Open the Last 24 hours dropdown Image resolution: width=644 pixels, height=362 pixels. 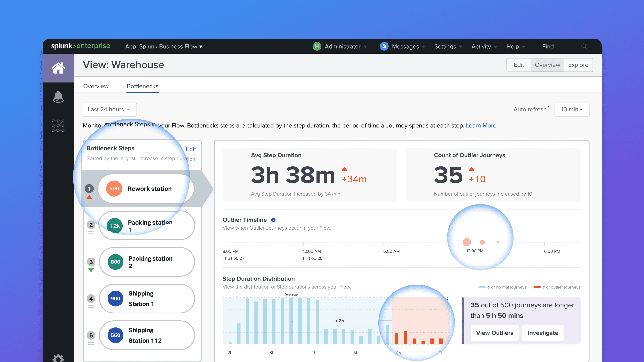tap(110, 109)
